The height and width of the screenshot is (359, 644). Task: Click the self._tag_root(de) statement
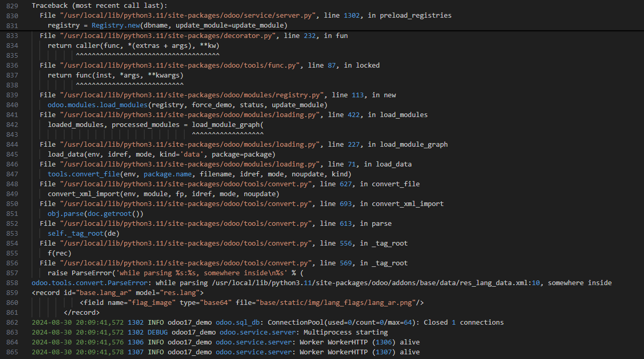[x=83, y=233]
